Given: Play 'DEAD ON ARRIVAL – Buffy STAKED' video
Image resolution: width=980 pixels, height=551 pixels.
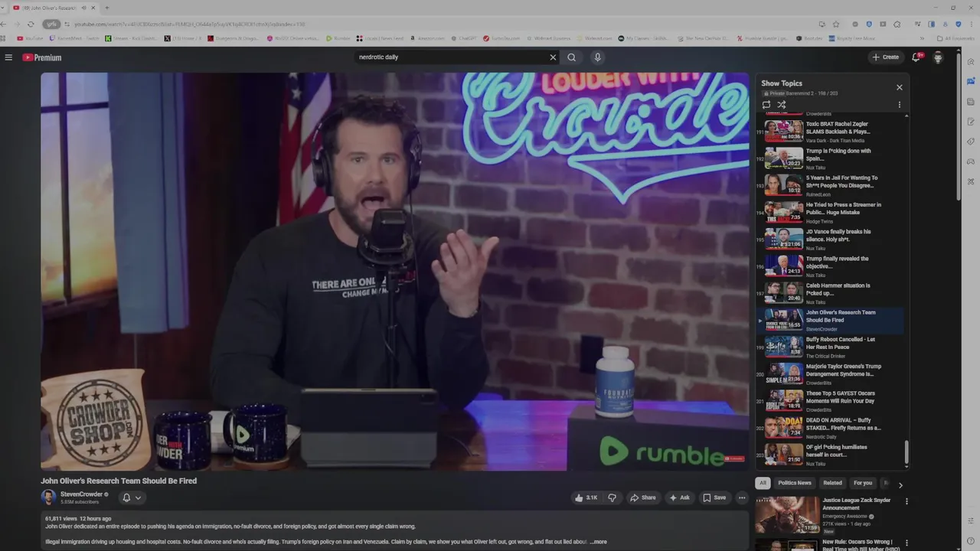Looking at the screenshot, I should [x=831, y=427].
